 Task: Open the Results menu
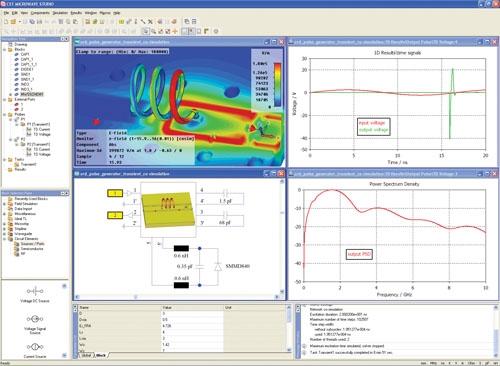click(76, 13)
